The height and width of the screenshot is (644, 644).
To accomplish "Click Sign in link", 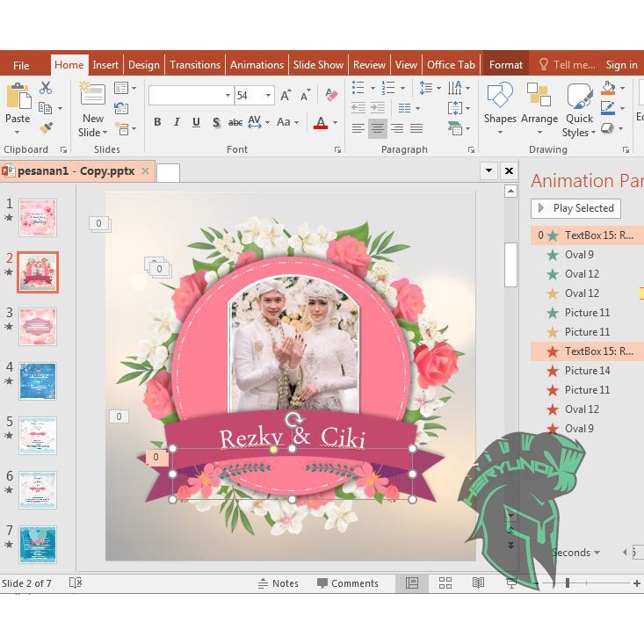I will (x=621, y=65).
